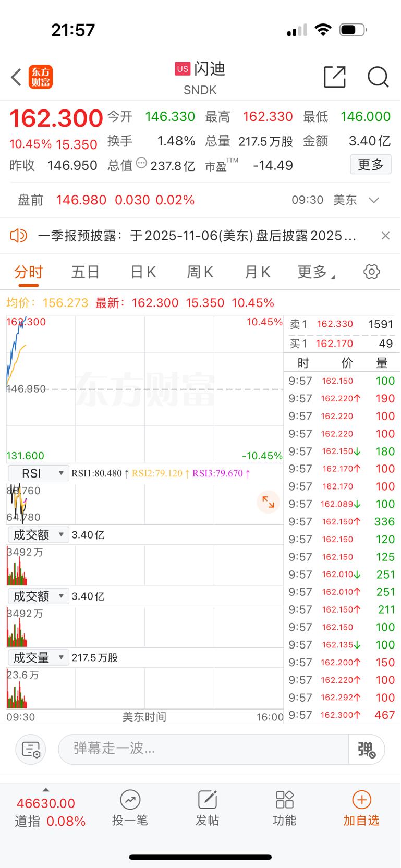Tap the US market badge icon
This screenshot has width=401, height=868.
point(183,69)
